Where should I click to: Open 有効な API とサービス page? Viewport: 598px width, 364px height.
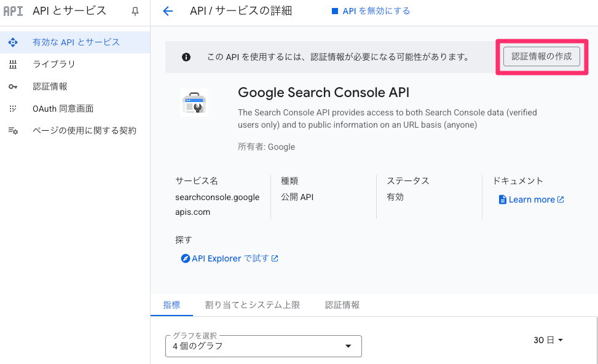[75, 42]
